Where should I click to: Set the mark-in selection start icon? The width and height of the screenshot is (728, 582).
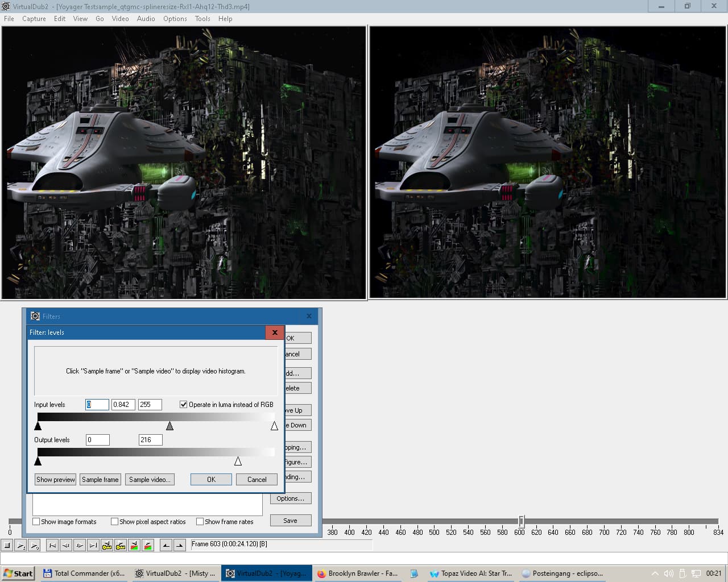click(x=166, y=545)
